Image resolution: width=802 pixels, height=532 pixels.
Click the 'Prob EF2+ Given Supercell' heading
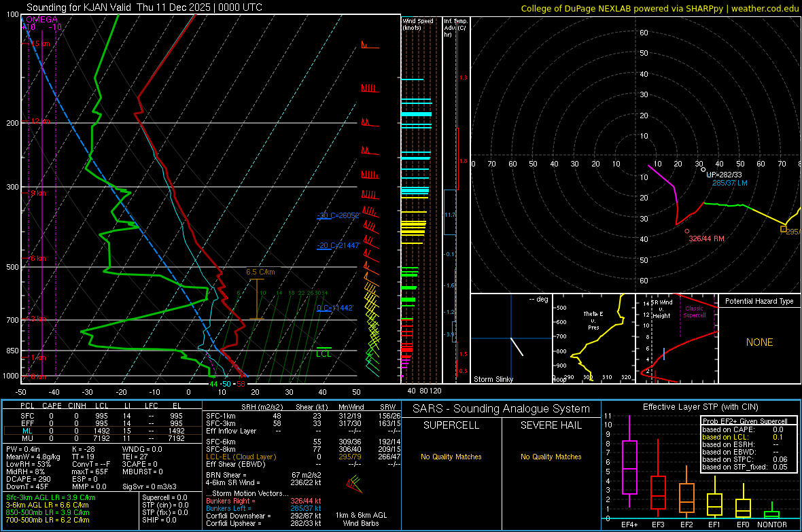click(745, 421)
